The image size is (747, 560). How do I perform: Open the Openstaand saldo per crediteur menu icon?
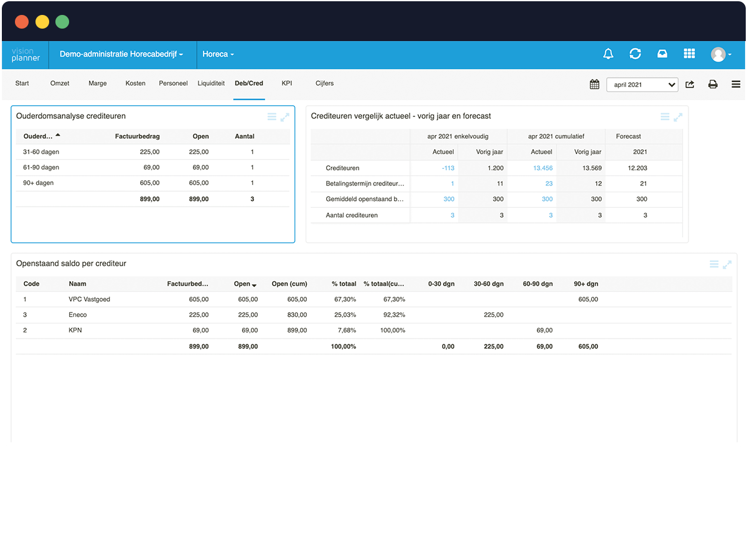pos(714,264)
